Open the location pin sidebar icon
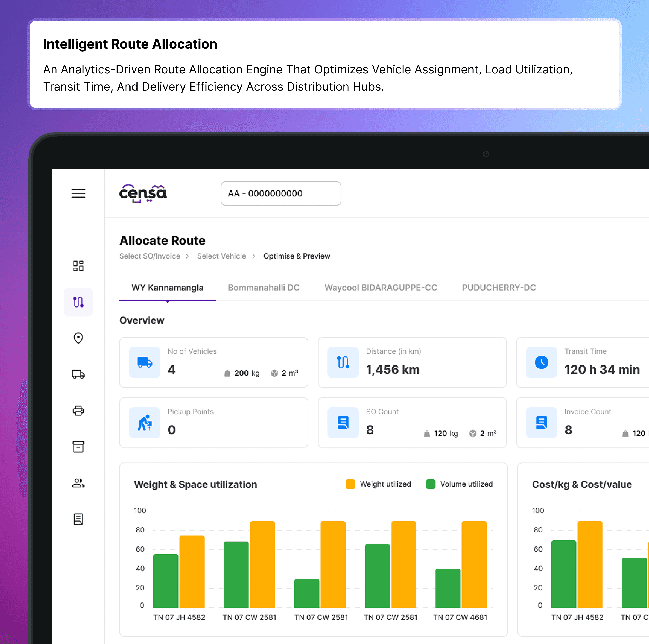Viewport: 649px width, 644px height. [x=78, y=338]
